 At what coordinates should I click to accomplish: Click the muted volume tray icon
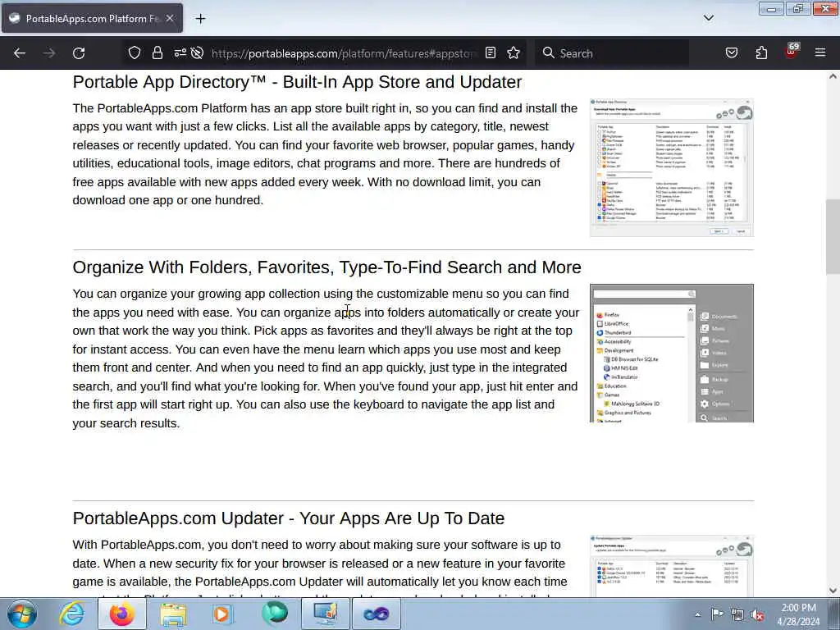(757, 615)
